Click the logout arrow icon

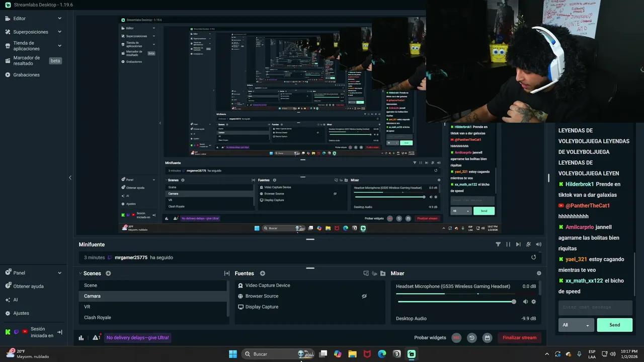point(60,332)
